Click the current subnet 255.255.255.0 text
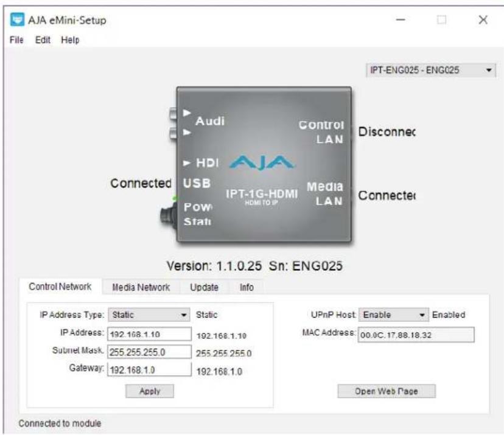504x435 pixels. (224, 353)
